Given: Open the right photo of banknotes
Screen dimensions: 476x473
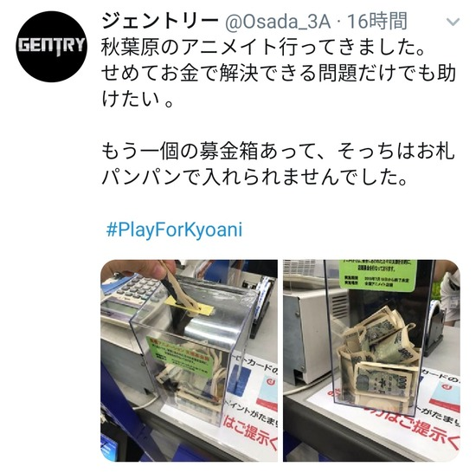Looking at the screenshot, I should click(x=371, y=360).
